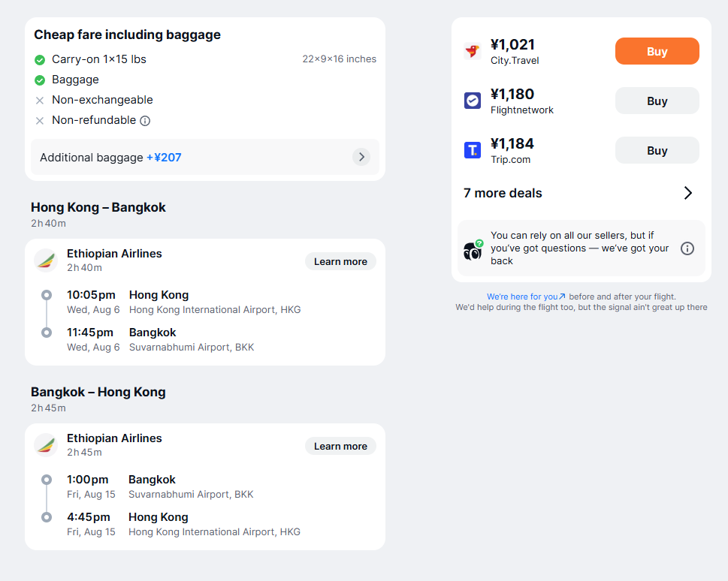Click the Trip.com logo icon
The image size is (728, 581).
(x=473, y=150)
